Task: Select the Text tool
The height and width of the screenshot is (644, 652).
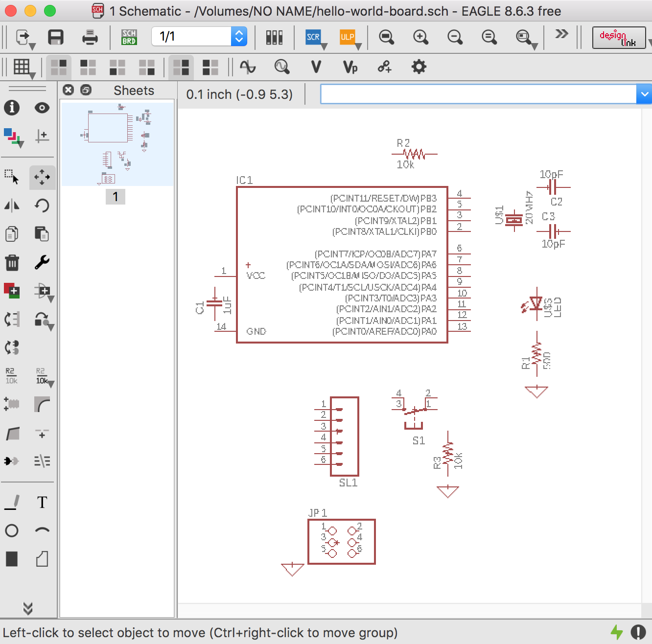Action: point(42,503)
